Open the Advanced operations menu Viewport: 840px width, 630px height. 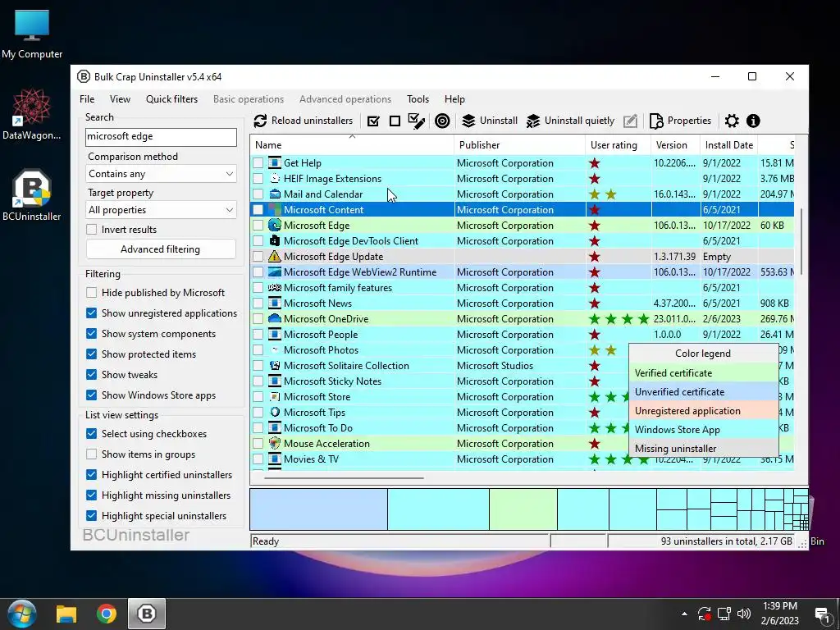345,99
